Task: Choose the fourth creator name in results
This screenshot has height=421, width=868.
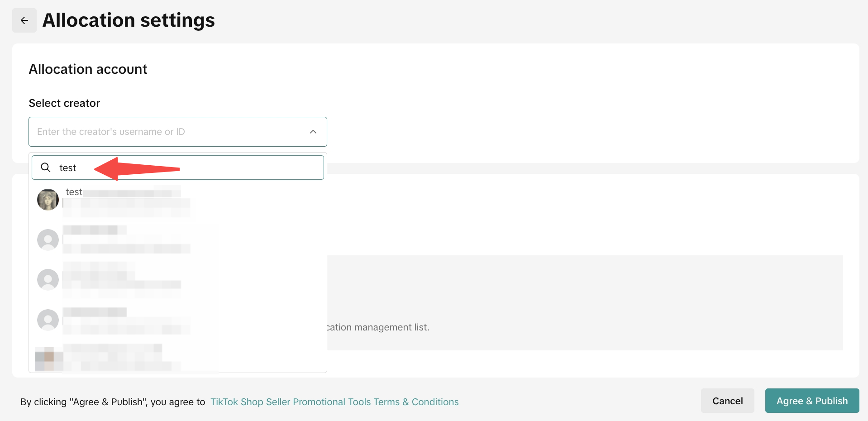Action: 95,312
